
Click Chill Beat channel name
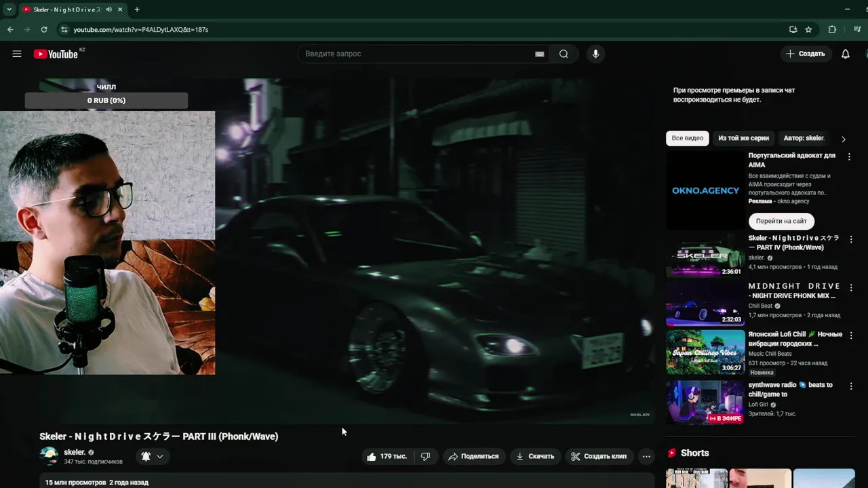[760, 306]
